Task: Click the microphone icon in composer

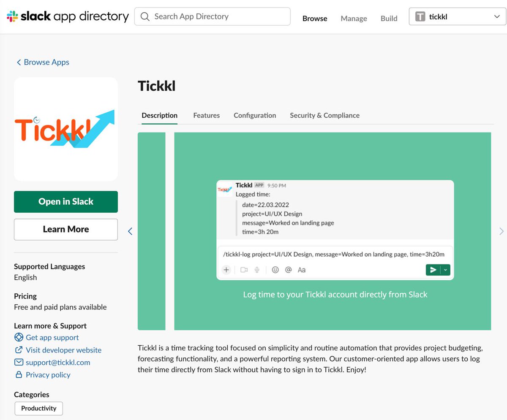Action: (x=257, y=270)
